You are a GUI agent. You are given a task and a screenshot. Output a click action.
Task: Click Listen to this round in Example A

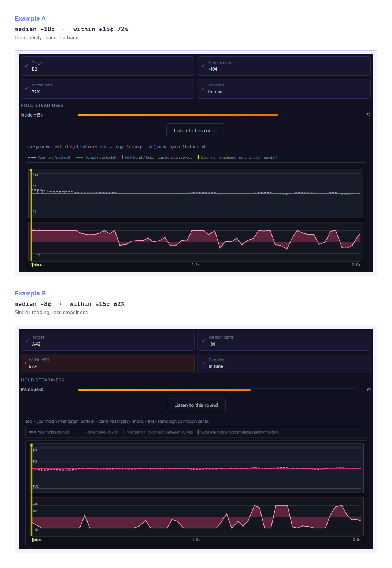pos(196,130)
